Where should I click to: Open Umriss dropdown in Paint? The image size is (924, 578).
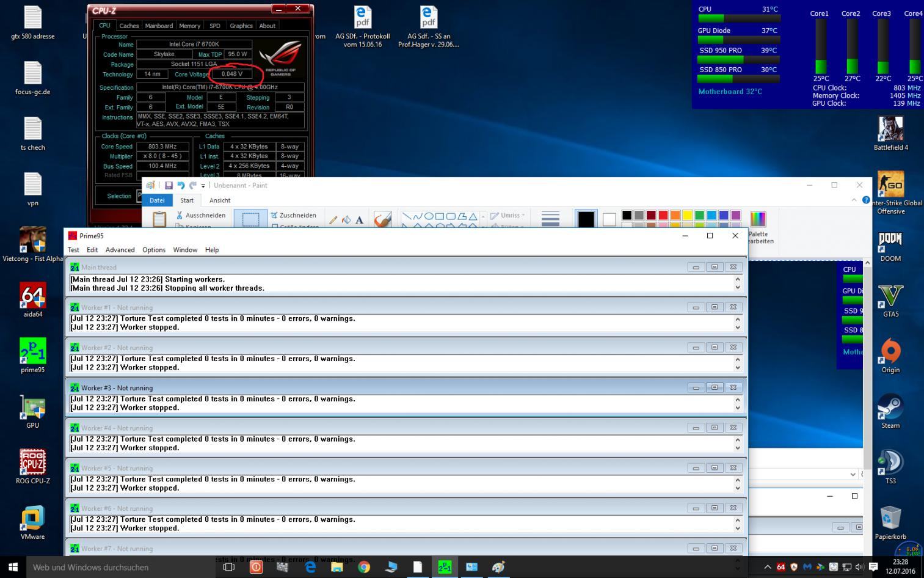click(508, 215)
